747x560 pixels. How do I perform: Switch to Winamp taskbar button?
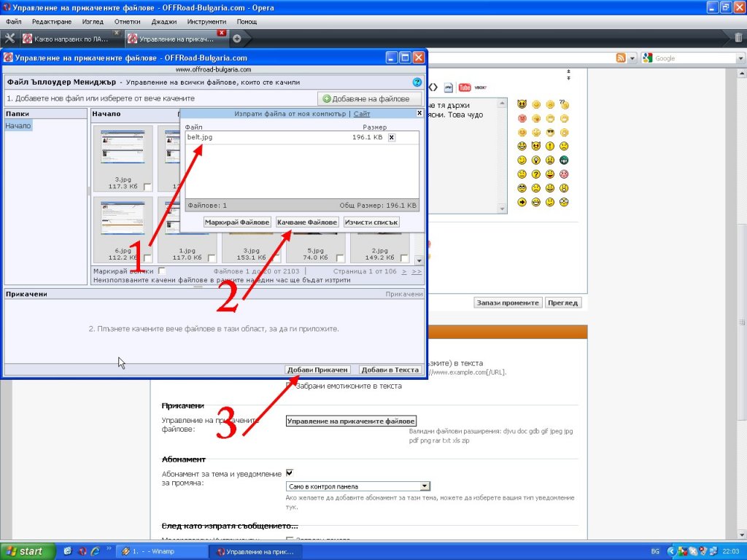coord(160,551)
